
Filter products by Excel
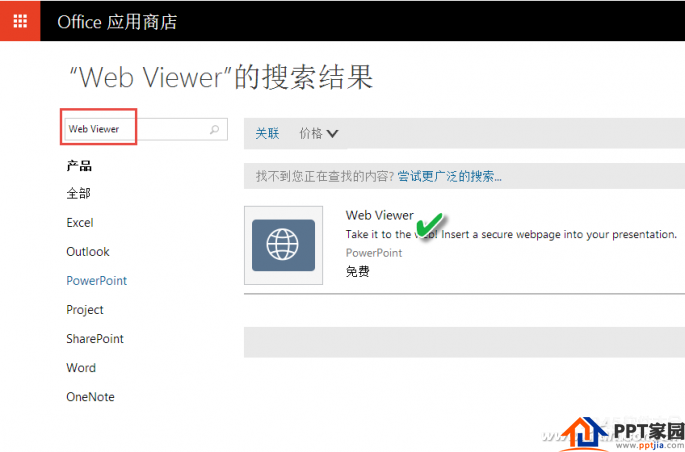point(80,223)
